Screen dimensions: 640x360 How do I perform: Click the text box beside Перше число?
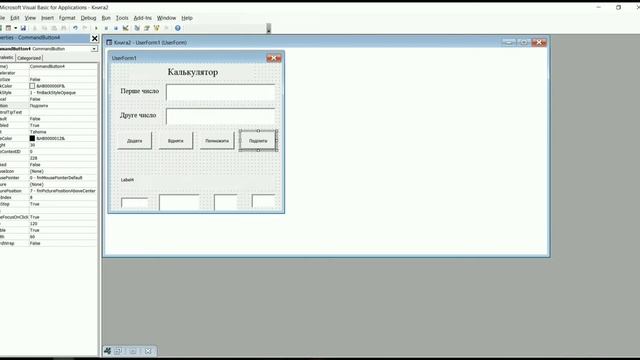pos(221,92)
